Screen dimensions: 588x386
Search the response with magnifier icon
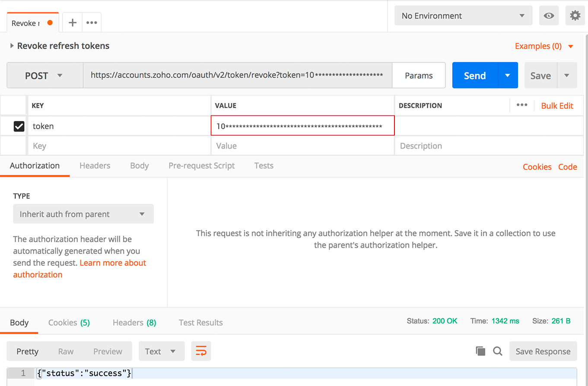pos(498,351)
